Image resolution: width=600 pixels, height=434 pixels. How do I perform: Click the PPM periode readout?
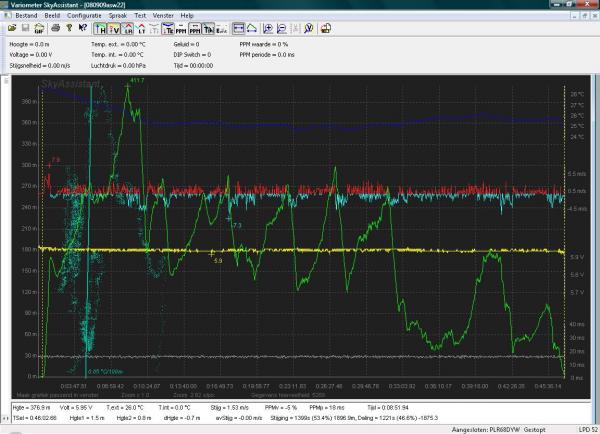(x=267, y=55)
